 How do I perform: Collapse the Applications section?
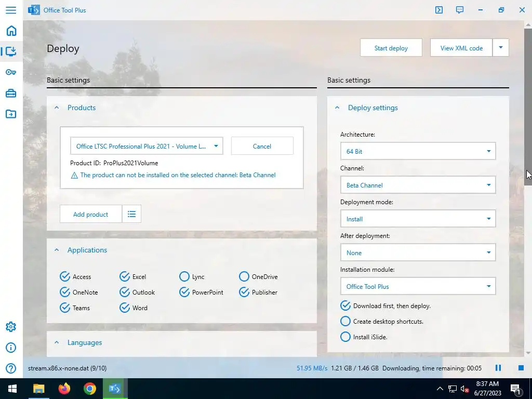(57, 250)
